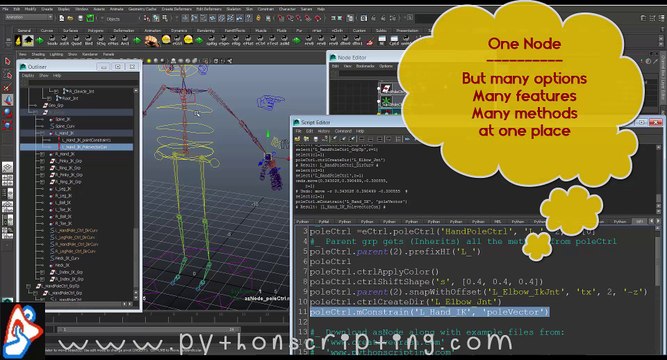This screenshot has width=667, height=360.
Task: Pick the Lasso select tool in toolbox
Action: 7,75
